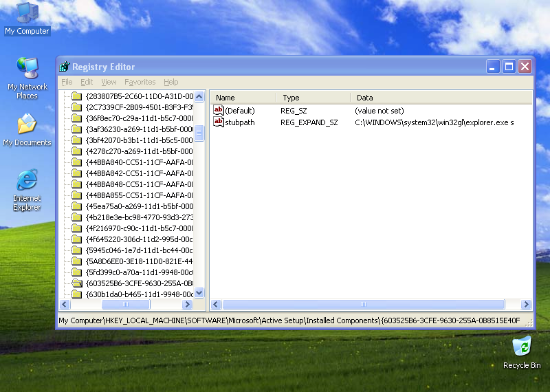Select the {44BBA855-CC51-11CF-AAFA key label
Viewport: 550px width, 392px height.
pos(140,195)
